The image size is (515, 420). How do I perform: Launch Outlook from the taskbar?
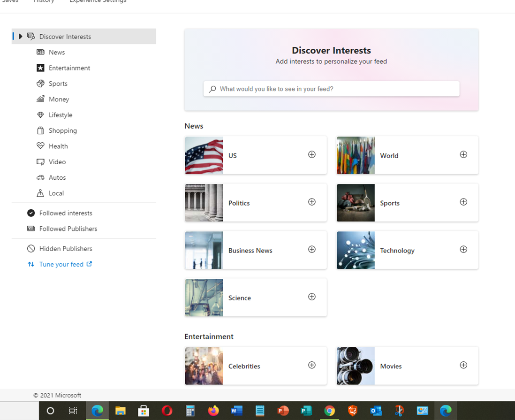[376, 411]
